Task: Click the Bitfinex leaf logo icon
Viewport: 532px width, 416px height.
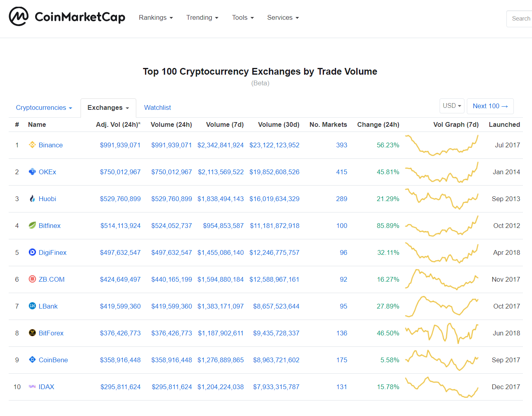Action: [x=32, y=226]
